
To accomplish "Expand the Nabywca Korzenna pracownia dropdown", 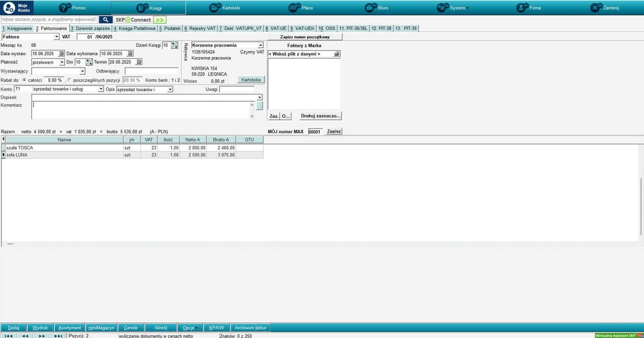I will tap(261, 45).
